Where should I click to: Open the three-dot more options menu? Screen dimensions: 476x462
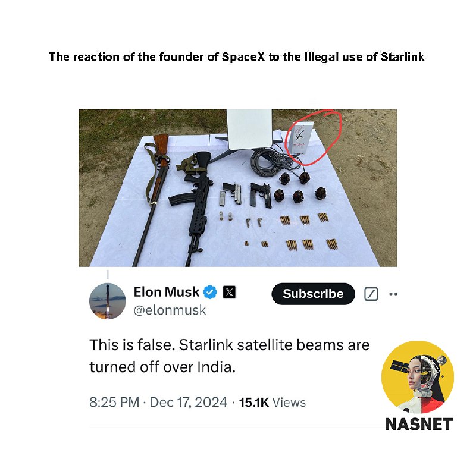click(x=393, y=294)
